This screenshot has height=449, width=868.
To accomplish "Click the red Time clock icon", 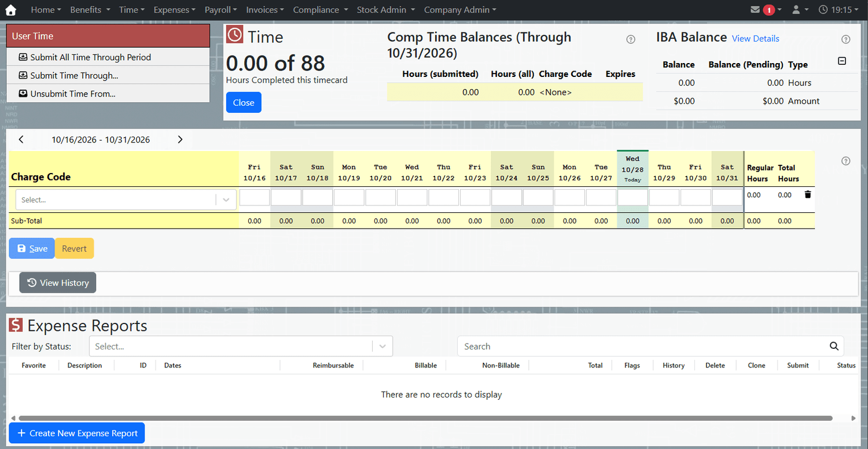I will tap(234, 35).
